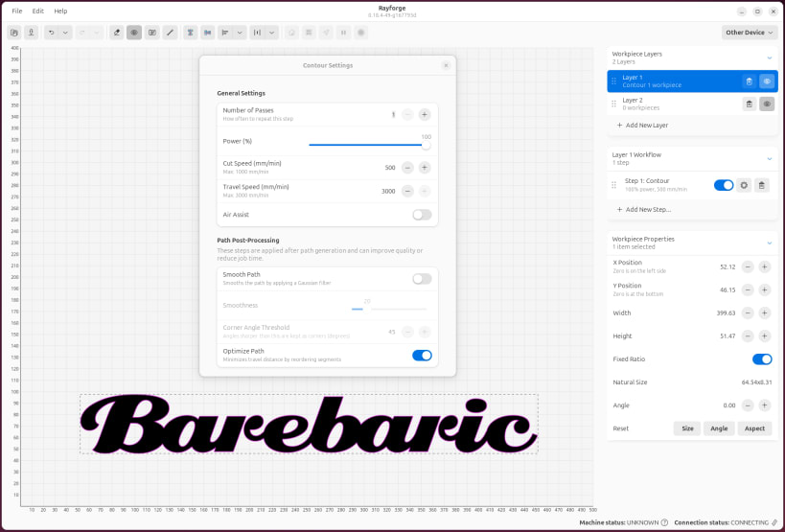785x532 pixels.
Task: Delete Layer 1 with its trash icon
Action: [749, 81]
